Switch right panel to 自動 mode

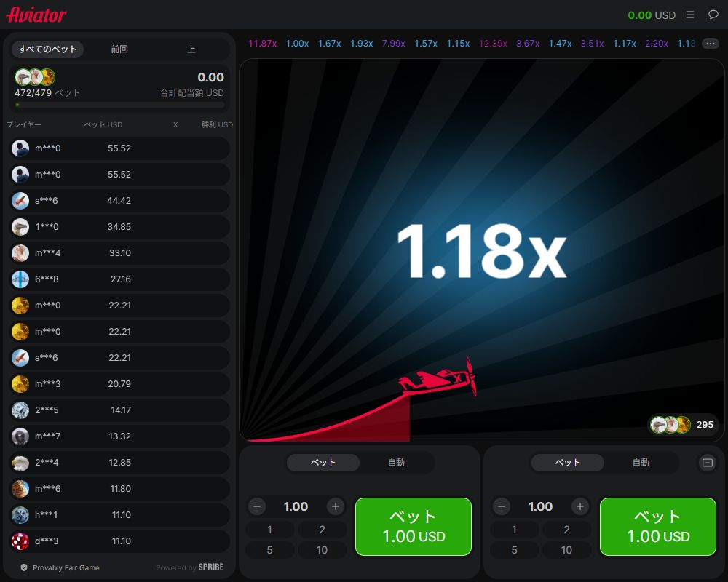pyautogui.click(x=641, y=463)
